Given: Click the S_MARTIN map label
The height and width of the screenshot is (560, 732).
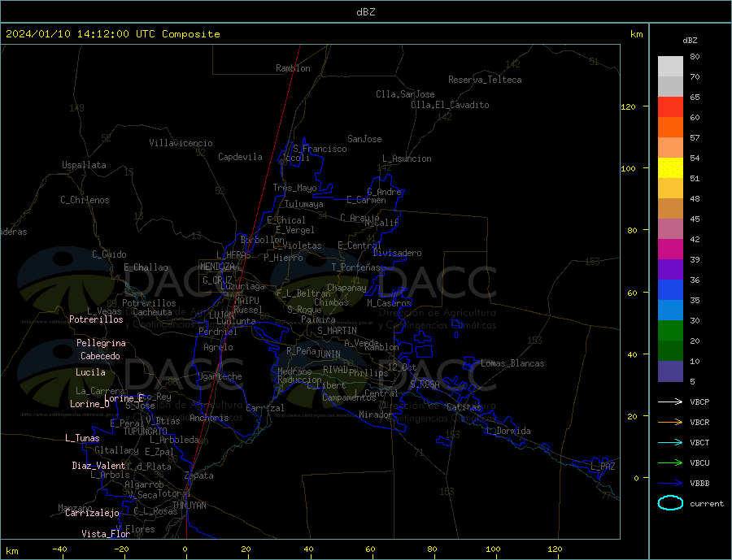Looking at the screenshot, I should coord(337,331).
